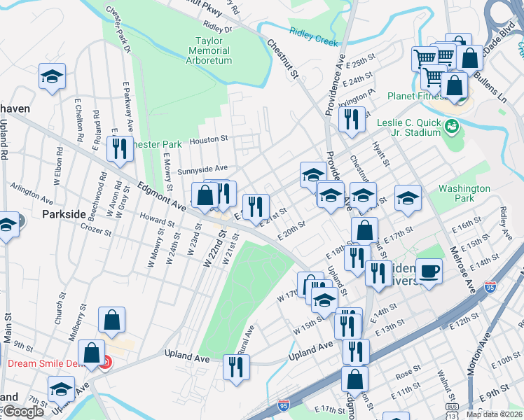524x420 pixels.
Task: Click the restaurant marker left of Widener University label
Action: (378, 275)
